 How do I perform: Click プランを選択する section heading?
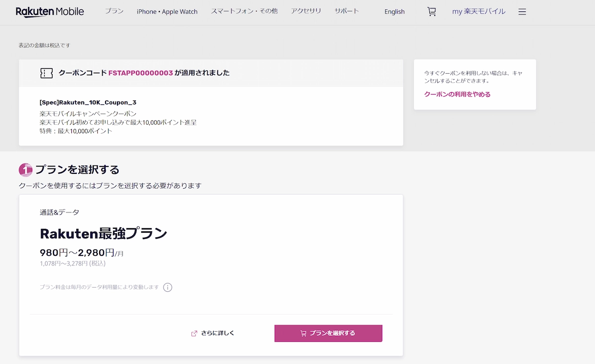point(77,170)
